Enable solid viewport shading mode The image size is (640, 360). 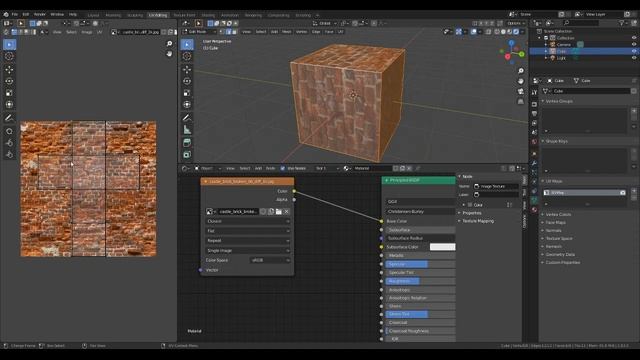tap(503, 31)
